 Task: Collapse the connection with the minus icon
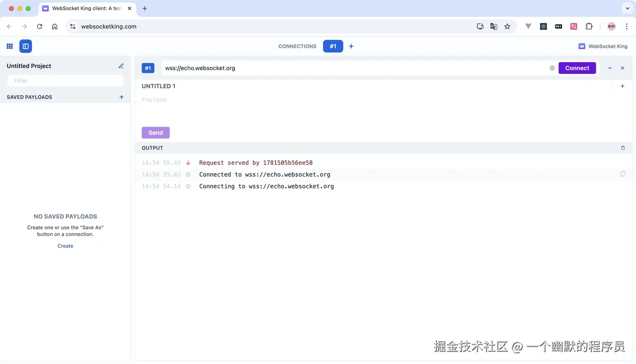coord(610,68)
